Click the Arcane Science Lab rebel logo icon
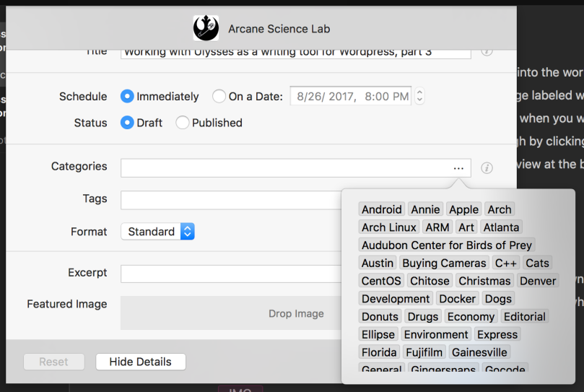584x392 pixels. [x=206, y=28]
